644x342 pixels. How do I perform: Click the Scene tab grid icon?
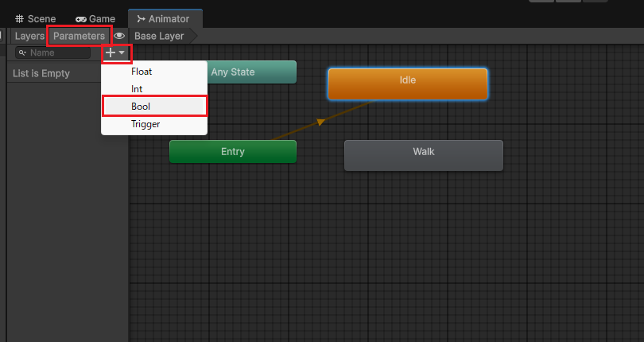[x=20, y=18]
